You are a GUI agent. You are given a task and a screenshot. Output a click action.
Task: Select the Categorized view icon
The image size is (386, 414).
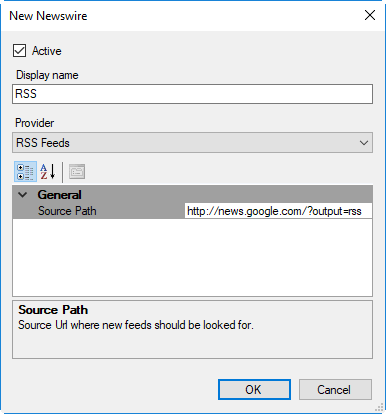coord(25,172)
